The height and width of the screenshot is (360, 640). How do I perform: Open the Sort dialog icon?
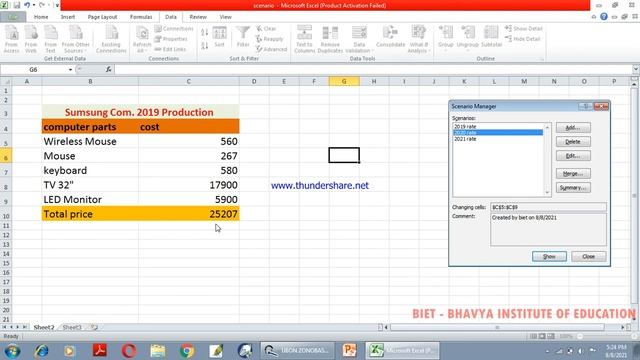pos(220,37)
